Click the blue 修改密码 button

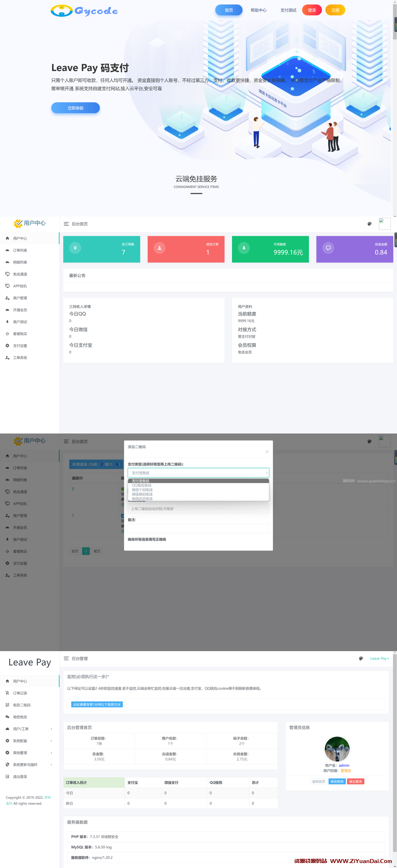[x=337, y=781]
